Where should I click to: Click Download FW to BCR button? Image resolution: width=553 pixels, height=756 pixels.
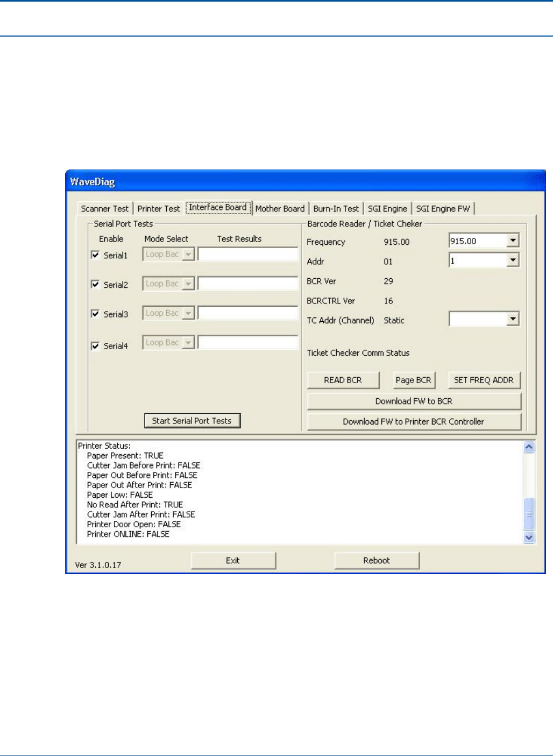414,401
